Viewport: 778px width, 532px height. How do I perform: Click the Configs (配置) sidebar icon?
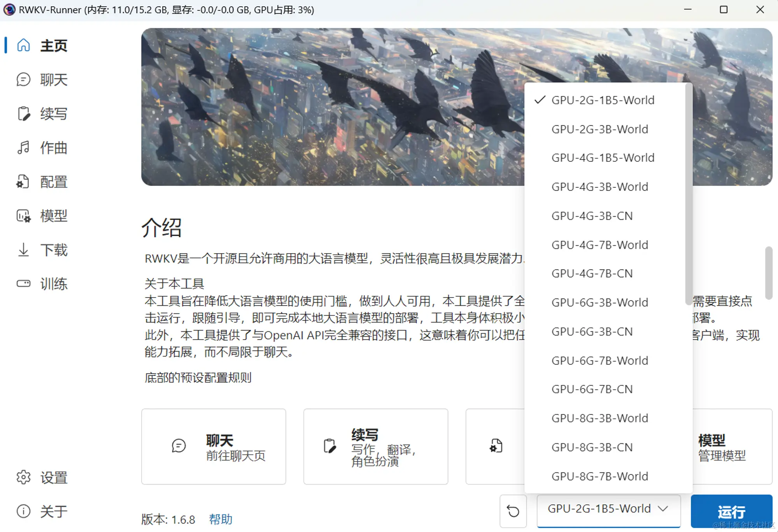click(x=23, y=182)
